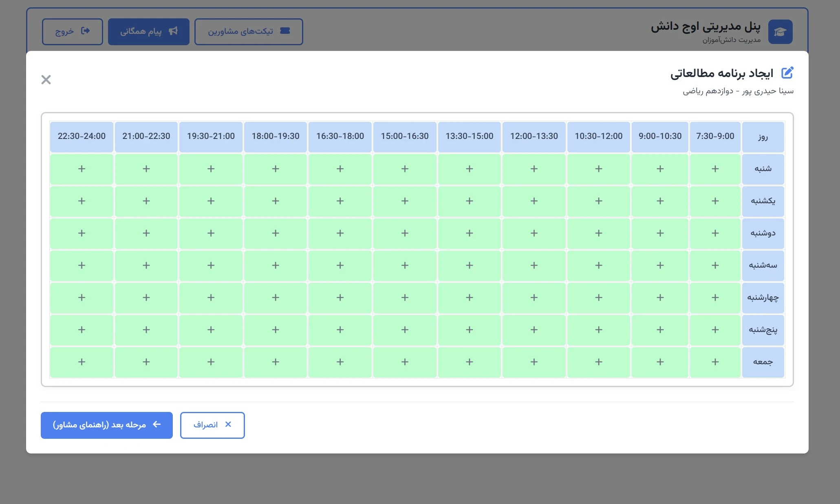Image resolution: width=840 pixels, height=504 pixels.
Task: Add session for چهارشنبه at 19:30-21:00
Action: (211, 297)
